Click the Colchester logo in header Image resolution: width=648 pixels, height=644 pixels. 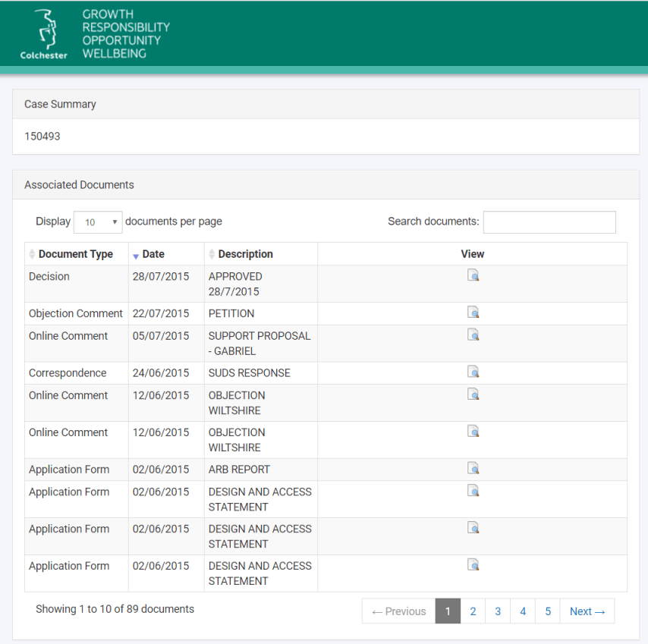pyautogui.click(x=44, y=34)
